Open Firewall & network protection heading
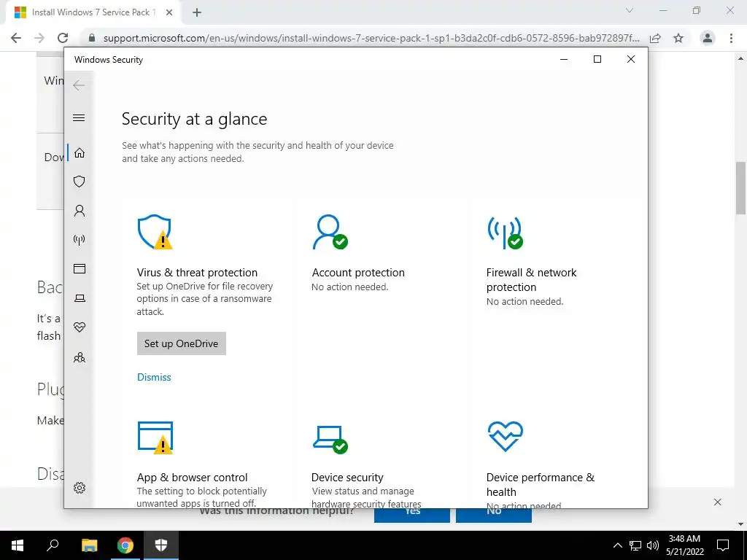Image resolution: width=747 pixels, height=560 pixels. click(x=531, y=279)
